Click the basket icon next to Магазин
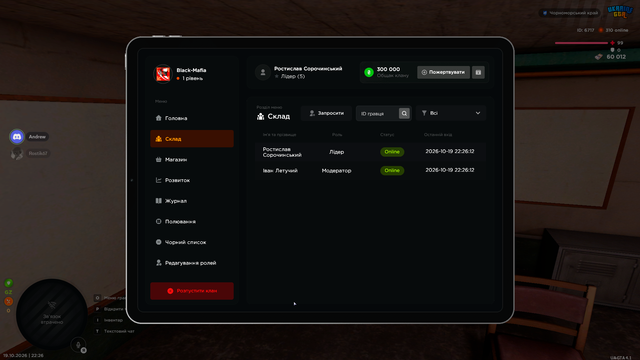The width and height of the screenshot is (640, 360). pyautogui.click(x=158, y=160)
